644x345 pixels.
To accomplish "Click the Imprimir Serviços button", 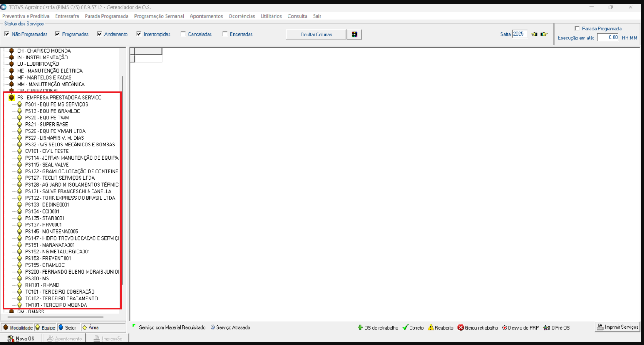I will 617,327.
